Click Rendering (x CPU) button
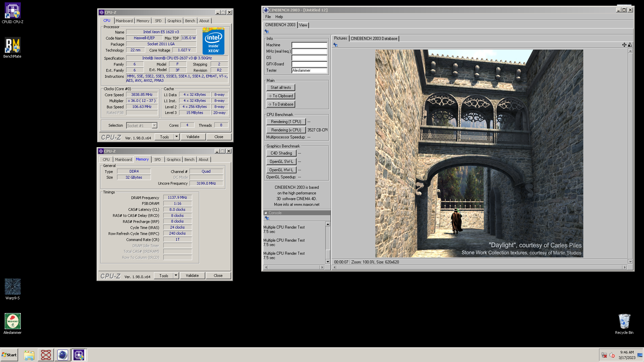The width and height of the screenshot is (644, 362). tap(286, 130)
